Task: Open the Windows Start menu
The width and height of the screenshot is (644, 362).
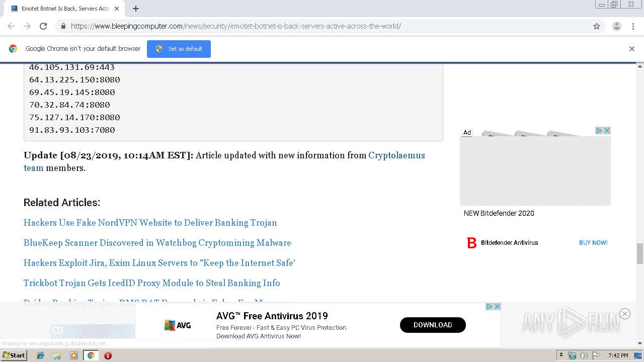Action: (x=14, y=355)
